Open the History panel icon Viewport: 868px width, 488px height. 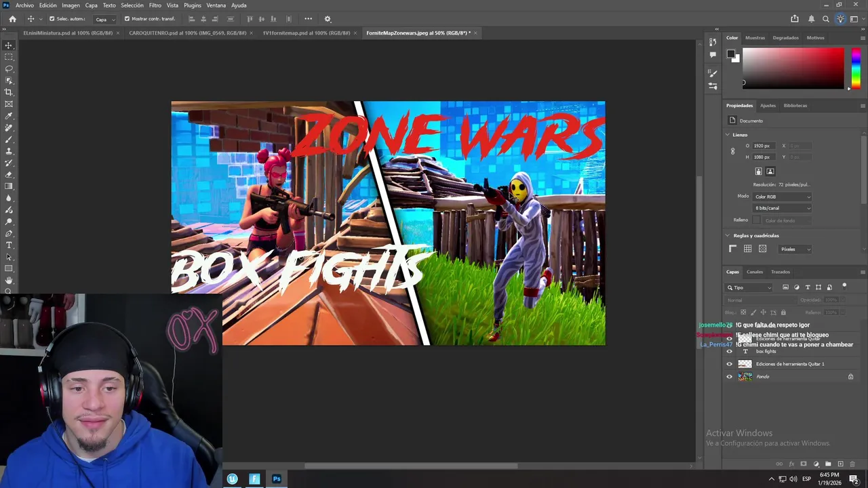click(x=713, y=42)
